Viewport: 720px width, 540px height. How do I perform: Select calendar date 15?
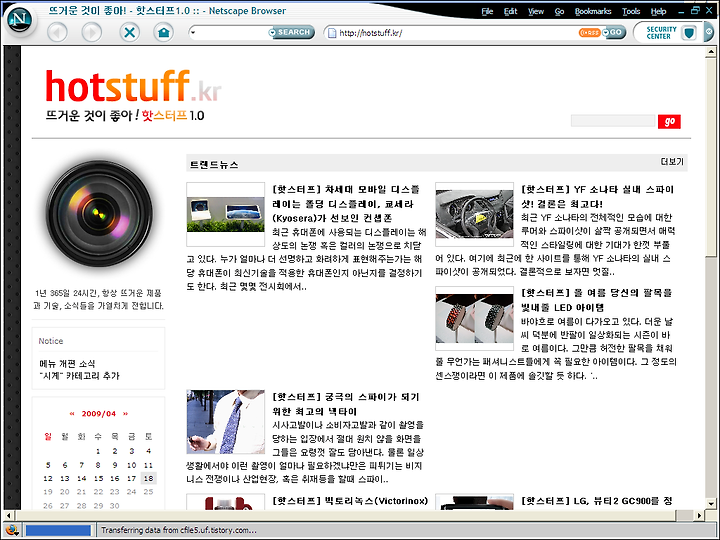click(98, 478)
